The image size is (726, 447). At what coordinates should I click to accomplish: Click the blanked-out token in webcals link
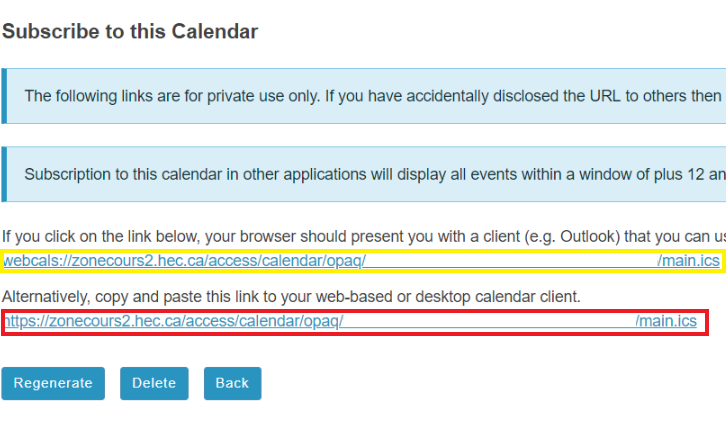pos(512,261)
